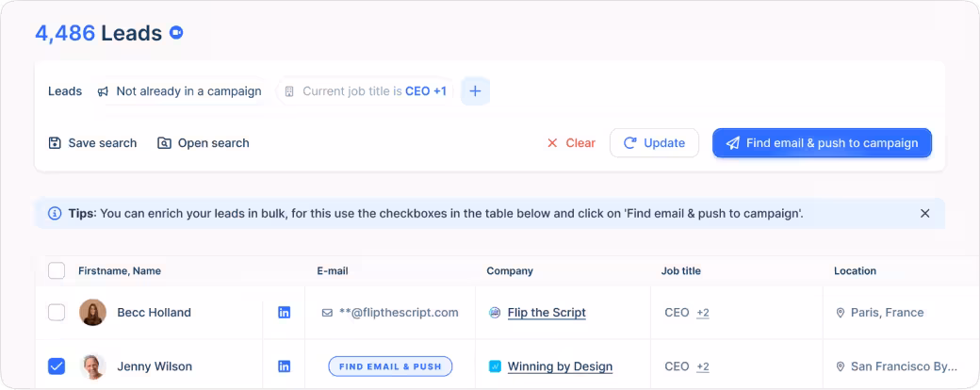
Task: Open the Not already in a campaign filter
Action: tap(179, 91)
